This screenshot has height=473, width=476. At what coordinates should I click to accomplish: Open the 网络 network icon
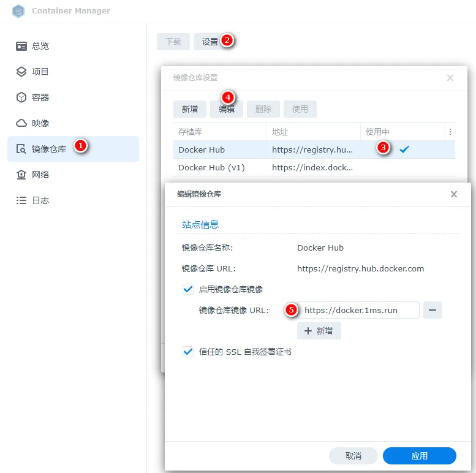pyautogui.click(x=21, y=175)
